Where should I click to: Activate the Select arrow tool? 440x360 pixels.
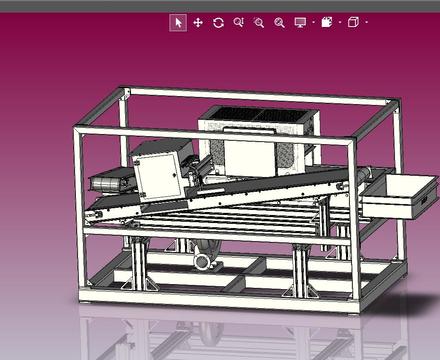(178, 23)
